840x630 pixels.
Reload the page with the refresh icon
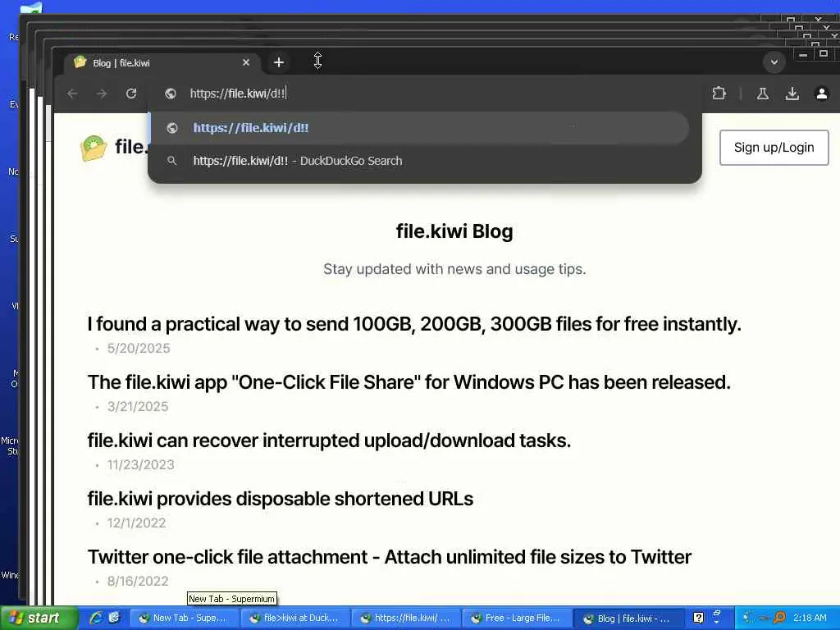click(x=131, y=94)
